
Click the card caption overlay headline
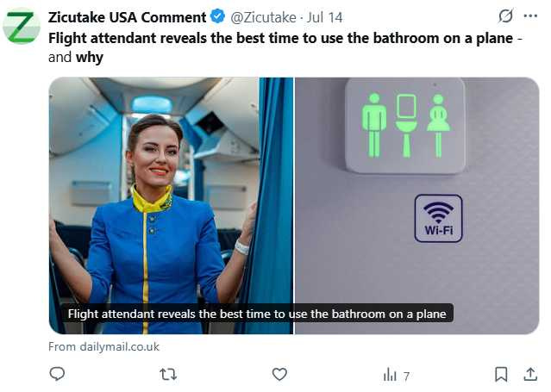click(x=257, y=314)
